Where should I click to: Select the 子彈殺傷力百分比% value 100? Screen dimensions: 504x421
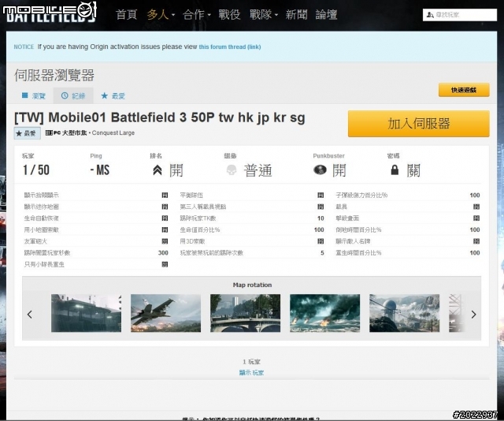coord(475,195)
